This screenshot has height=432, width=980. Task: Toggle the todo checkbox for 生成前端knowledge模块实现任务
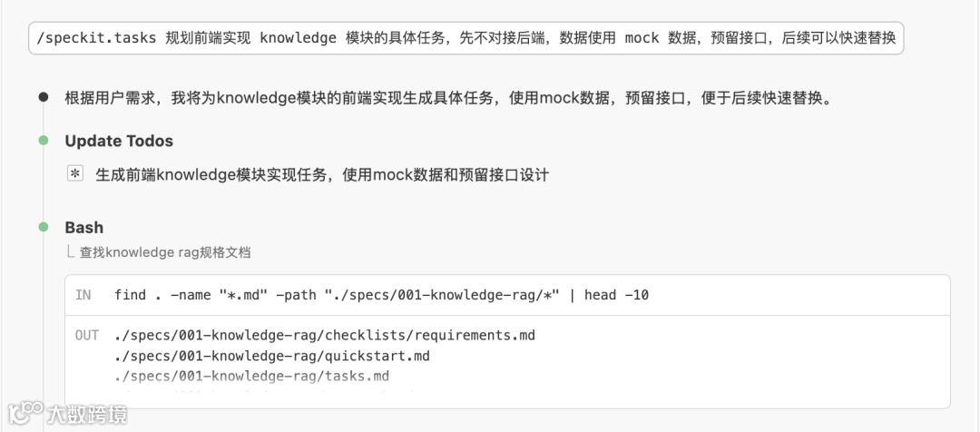point(75,173)
